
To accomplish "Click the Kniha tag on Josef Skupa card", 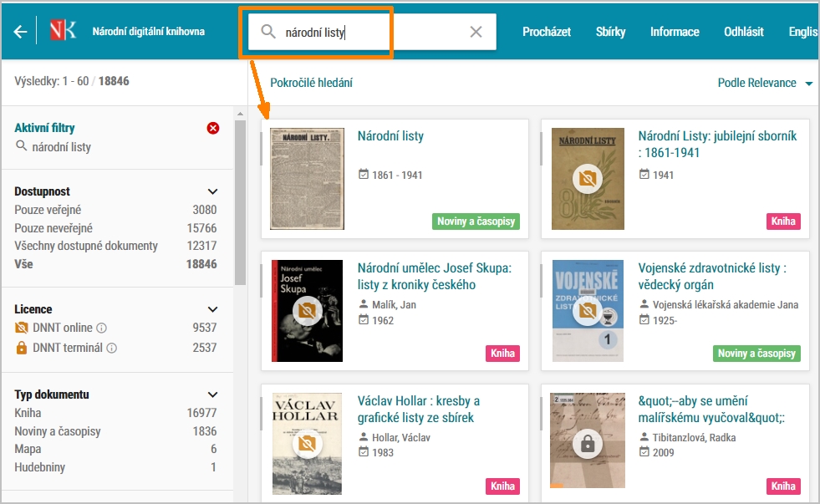I will 502,354.
